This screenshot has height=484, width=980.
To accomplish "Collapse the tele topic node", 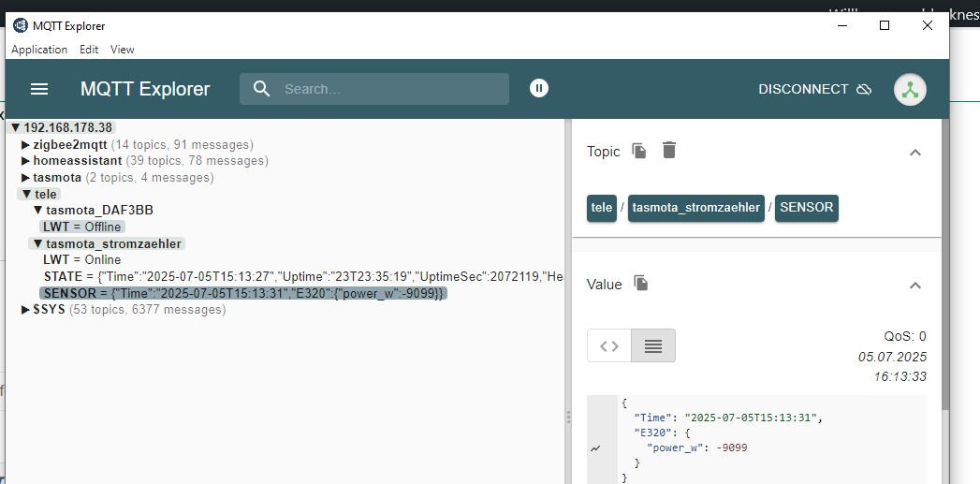I will click(27, 195).
